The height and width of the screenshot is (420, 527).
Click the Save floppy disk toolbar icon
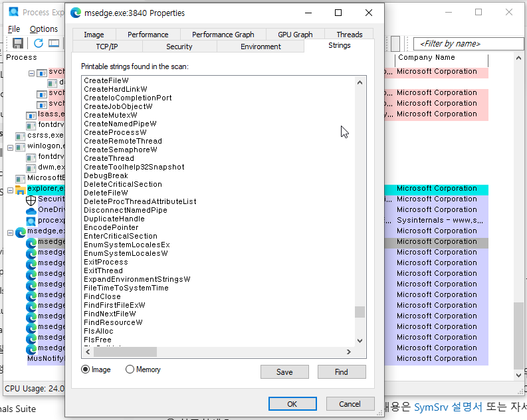[x=18, y=43]
